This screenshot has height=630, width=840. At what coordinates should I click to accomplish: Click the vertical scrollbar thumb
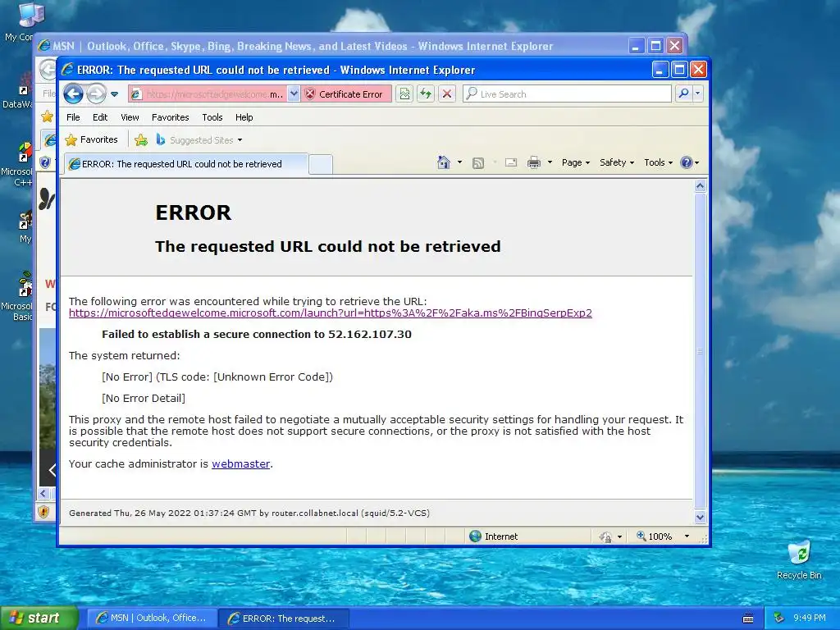(x=701, y=351)
